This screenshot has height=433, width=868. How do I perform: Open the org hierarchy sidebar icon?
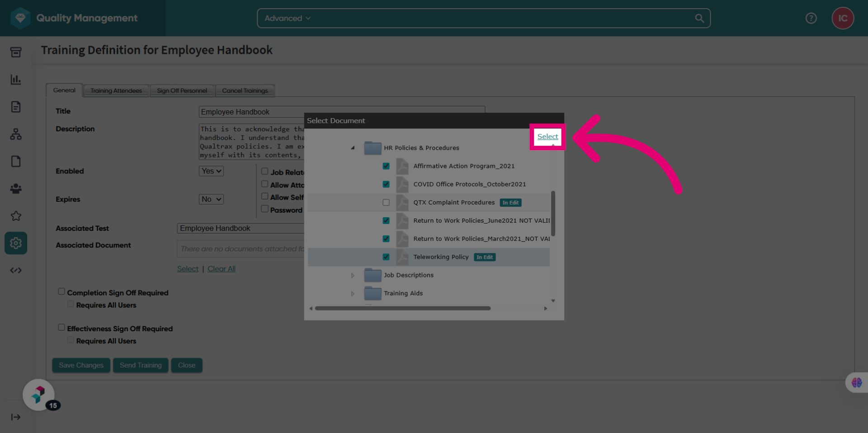[16, 134]
